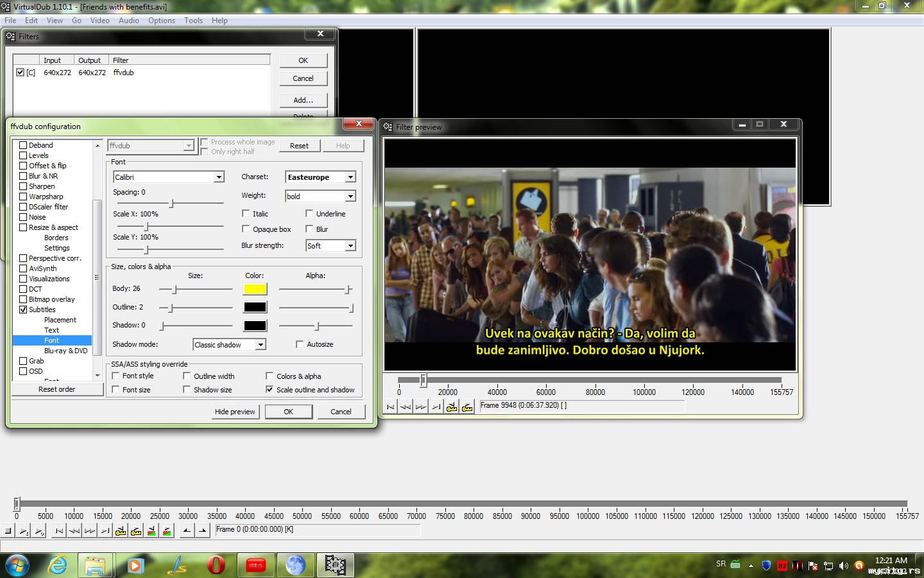Screen dimensions: 924x578
Task: Jump to previous keyframe in Filter preview
Action: 452,407
